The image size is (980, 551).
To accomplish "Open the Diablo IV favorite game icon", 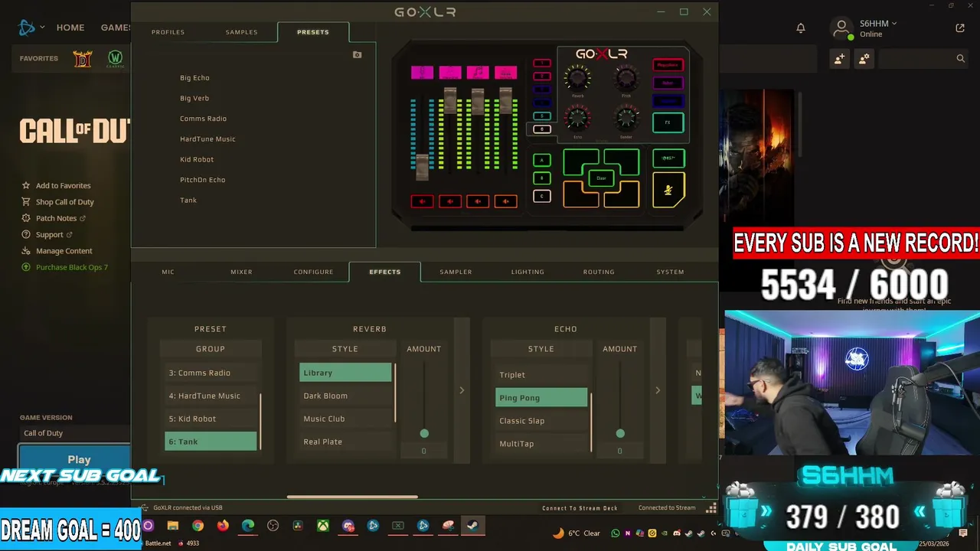I will [x=83, y=58].
